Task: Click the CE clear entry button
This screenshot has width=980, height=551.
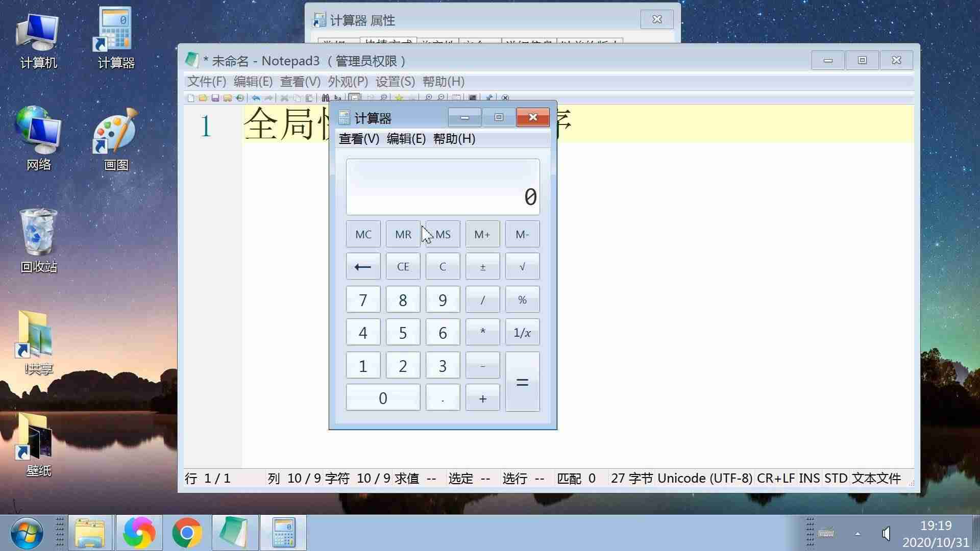Action: pos(403,266)
